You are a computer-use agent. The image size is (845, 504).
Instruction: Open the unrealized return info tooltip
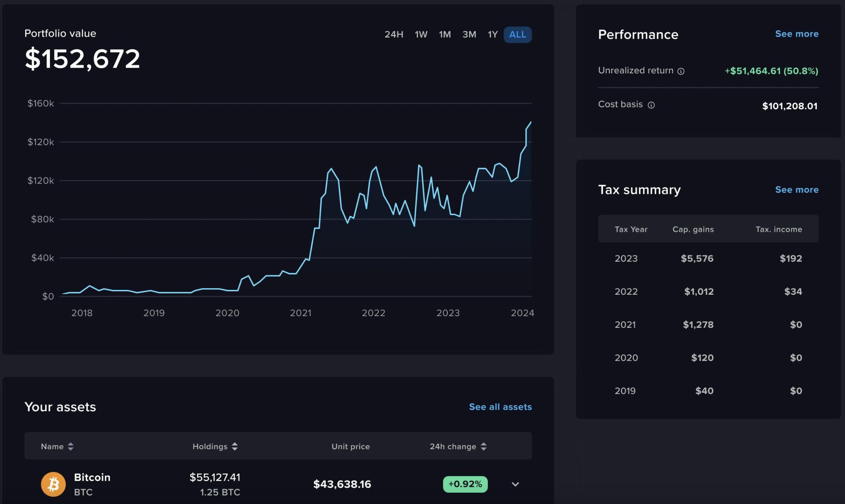click(681, 71)
